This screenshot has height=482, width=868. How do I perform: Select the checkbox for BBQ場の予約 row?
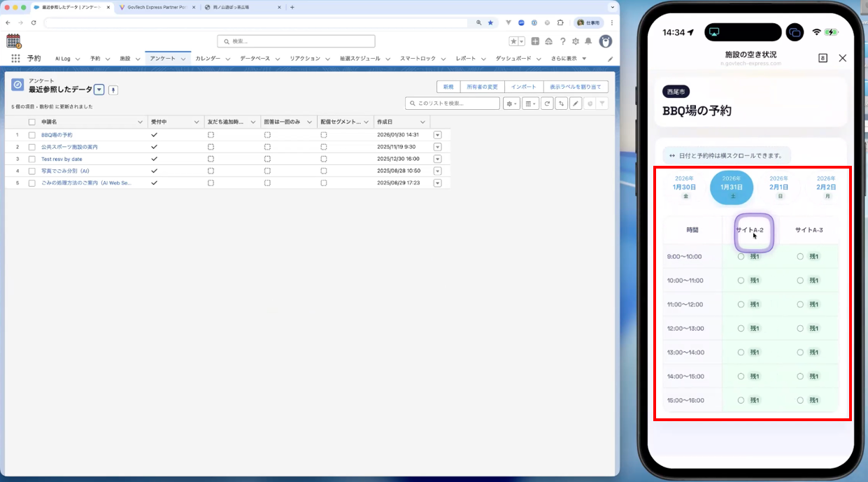31,135
